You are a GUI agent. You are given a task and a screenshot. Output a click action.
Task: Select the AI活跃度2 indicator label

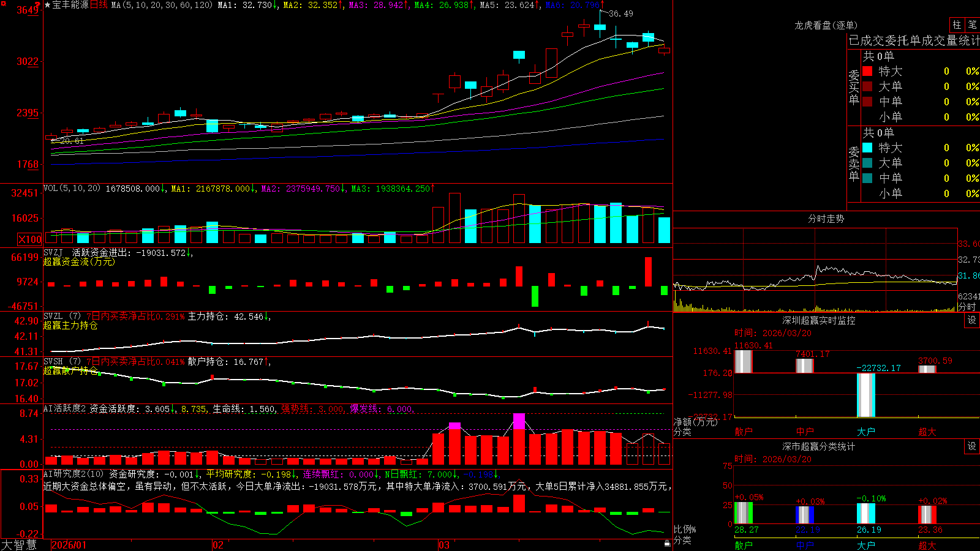click(64, 408)
